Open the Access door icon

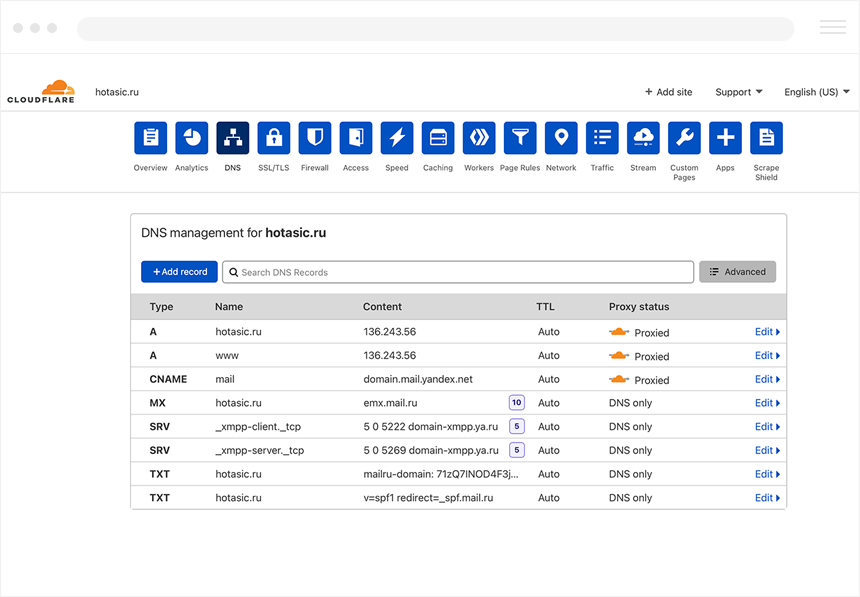click(356, 138)
